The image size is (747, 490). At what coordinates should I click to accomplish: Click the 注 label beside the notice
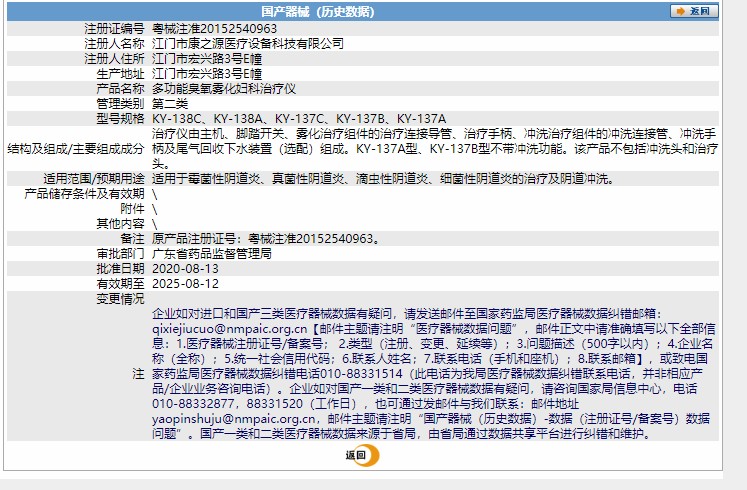(138, 374)
